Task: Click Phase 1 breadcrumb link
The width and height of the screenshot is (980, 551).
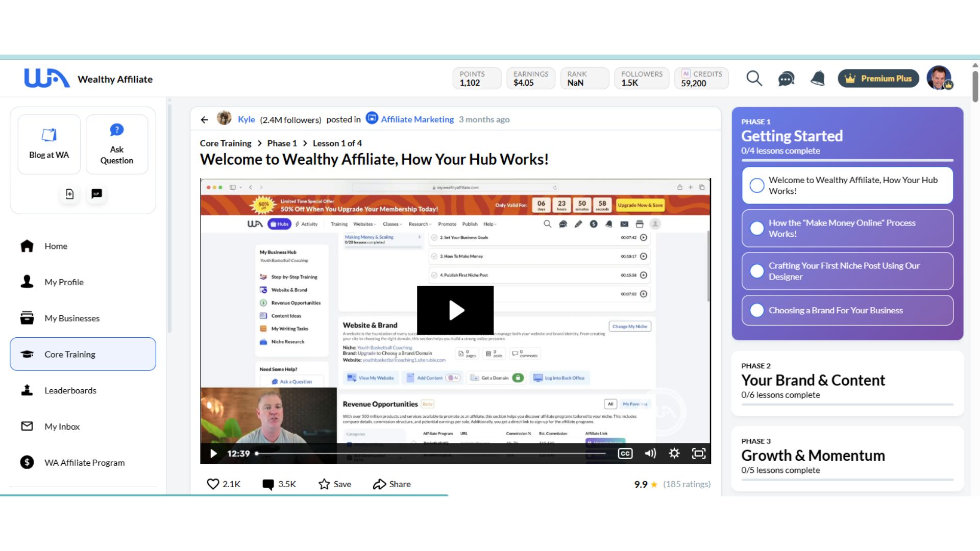Action: 282,143
